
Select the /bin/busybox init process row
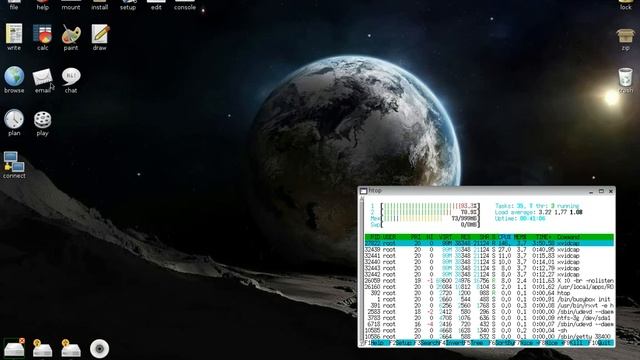(x=489, y=299)
